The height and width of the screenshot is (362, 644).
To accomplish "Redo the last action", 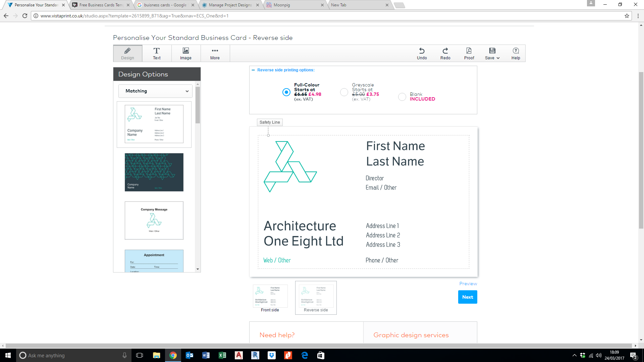I will click(445, 53).
